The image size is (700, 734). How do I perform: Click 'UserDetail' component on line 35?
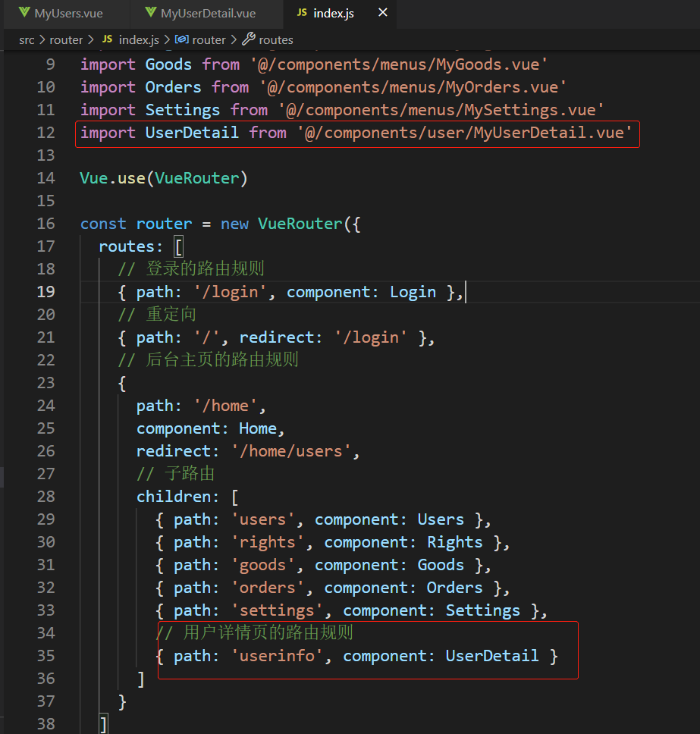492,657
